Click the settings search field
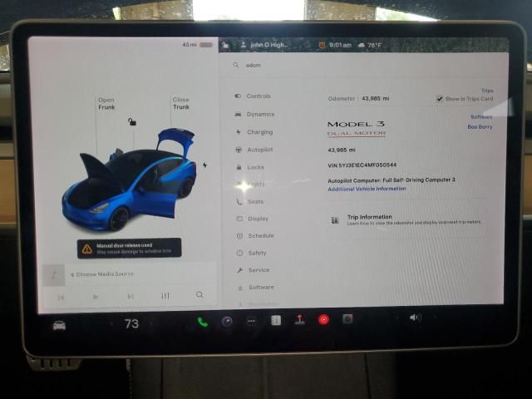 click(x=366, y=65)
